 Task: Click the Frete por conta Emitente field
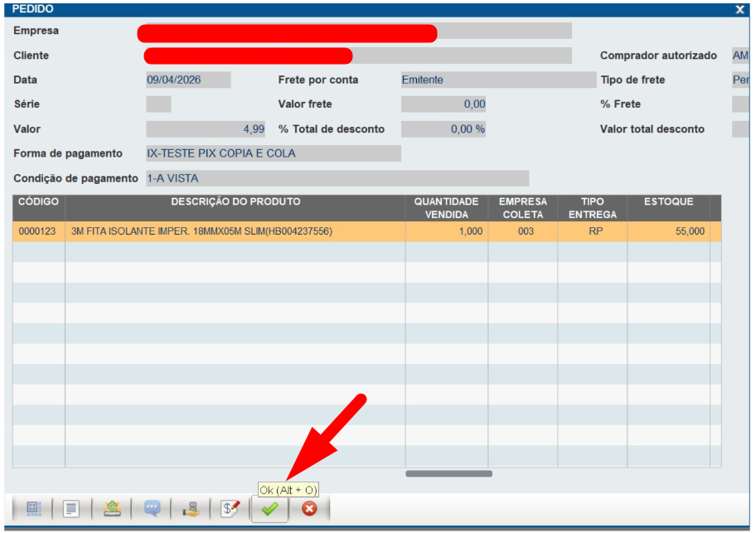tap(497, 80)
